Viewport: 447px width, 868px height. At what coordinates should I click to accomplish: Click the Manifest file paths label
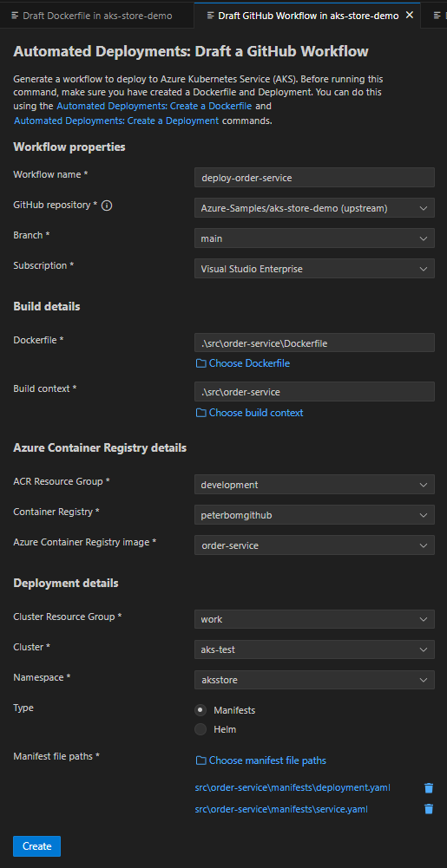point(56,756)
